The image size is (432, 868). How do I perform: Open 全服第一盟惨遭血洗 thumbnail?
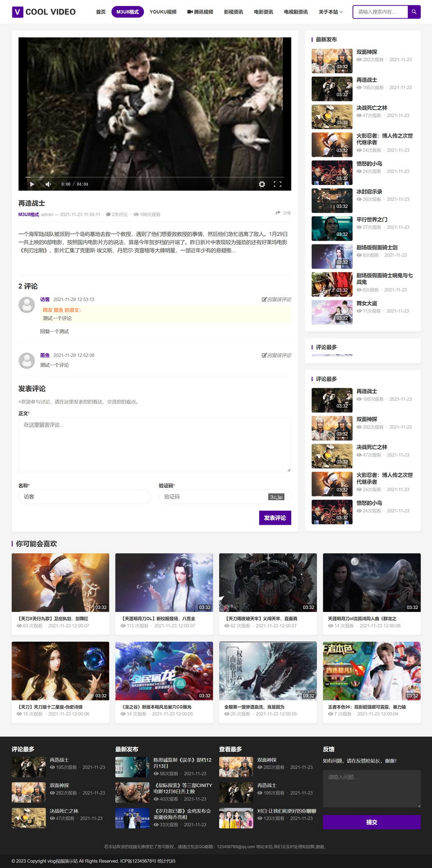coord(268,671)
